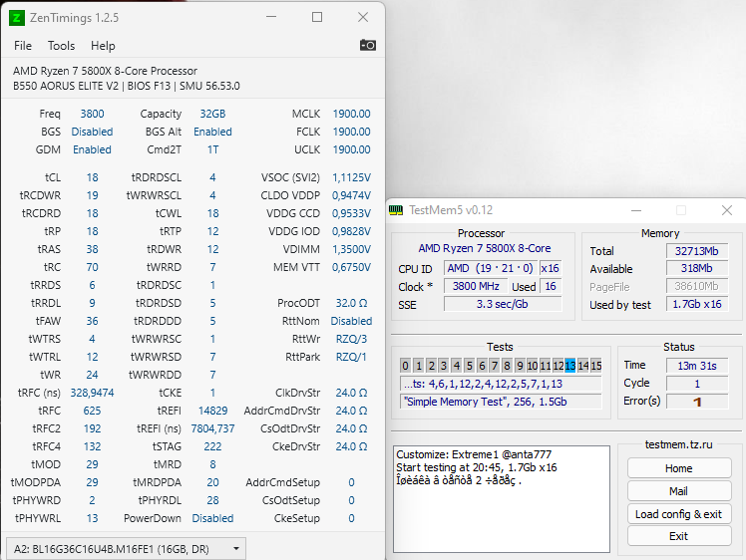The image size is (746, 560).
Task: Click the FCLK value 1900.00
Action: [x=352, y=132]
